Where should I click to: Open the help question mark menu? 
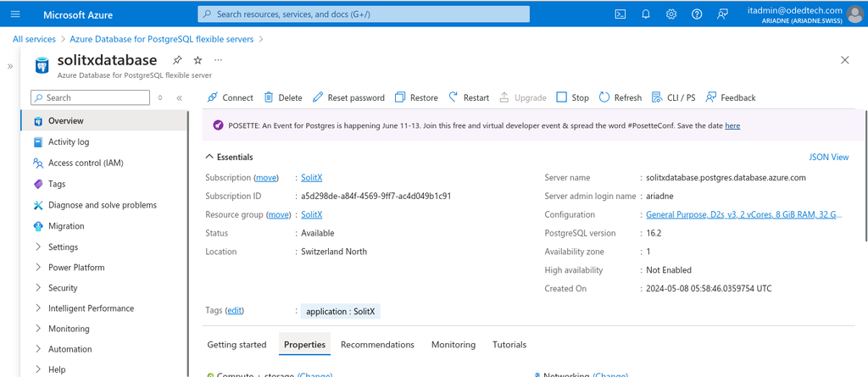click(x=697, y=14)
